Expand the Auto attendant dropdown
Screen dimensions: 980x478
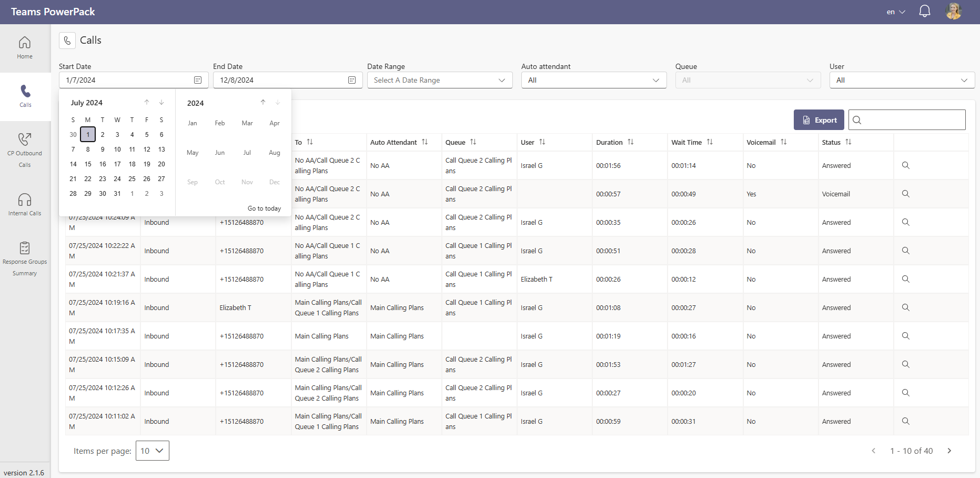click(594, 80)
